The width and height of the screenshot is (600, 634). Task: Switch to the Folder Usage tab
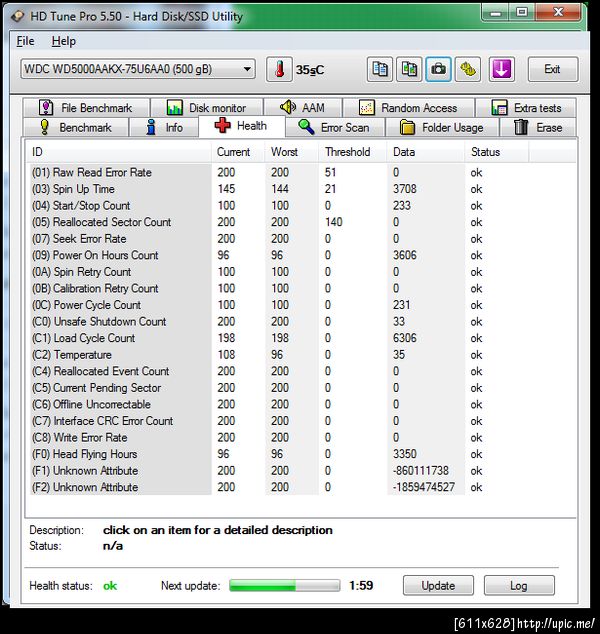coord(442,127)
